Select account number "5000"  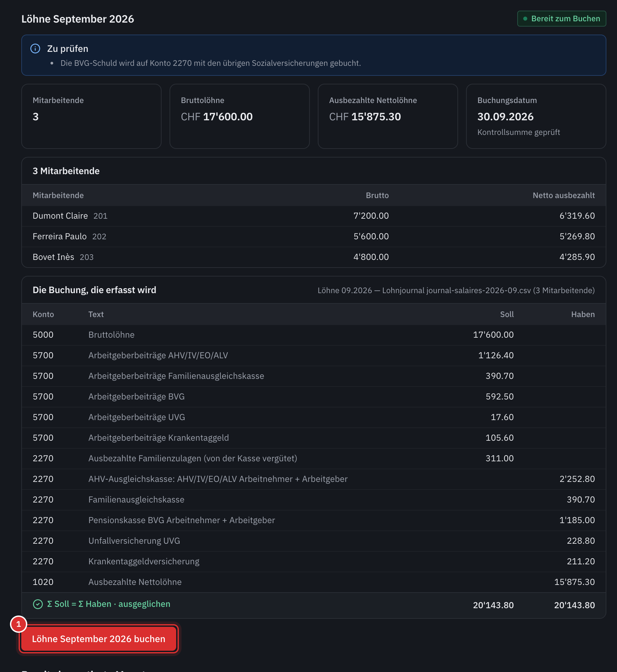(x=43, y=335)
